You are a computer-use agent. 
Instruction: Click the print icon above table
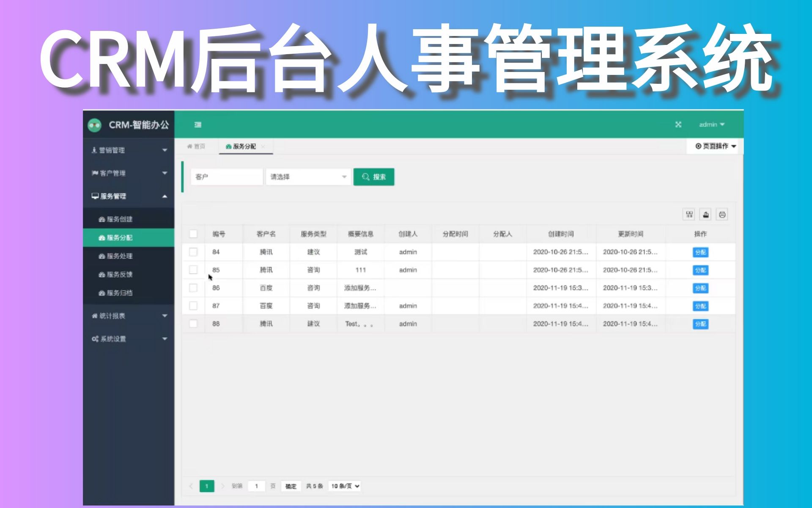pos(722,215)
